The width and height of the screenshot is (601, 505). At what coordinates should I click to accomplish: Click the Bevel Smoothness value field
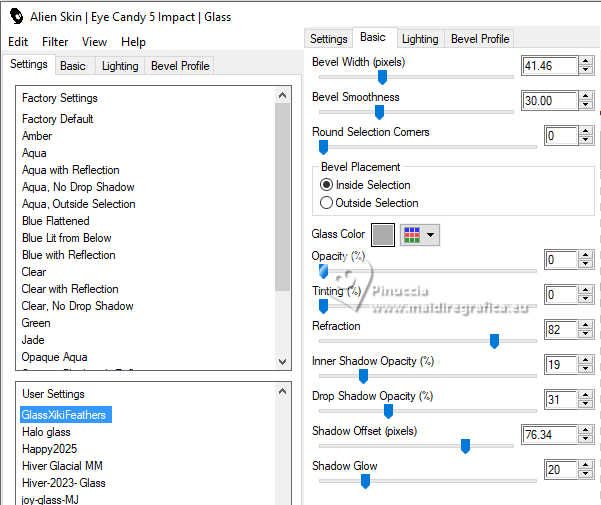550,101
